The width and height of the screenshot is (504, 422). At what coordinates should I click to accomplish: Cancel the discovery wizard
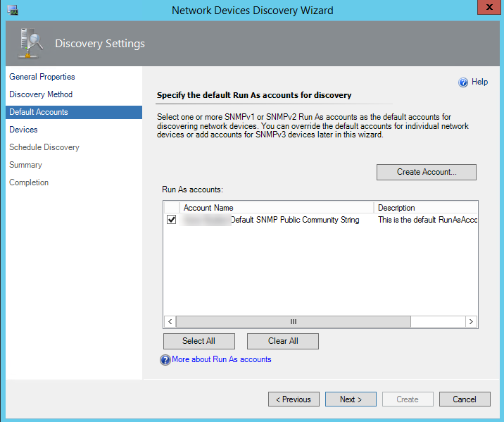[465, 399]
